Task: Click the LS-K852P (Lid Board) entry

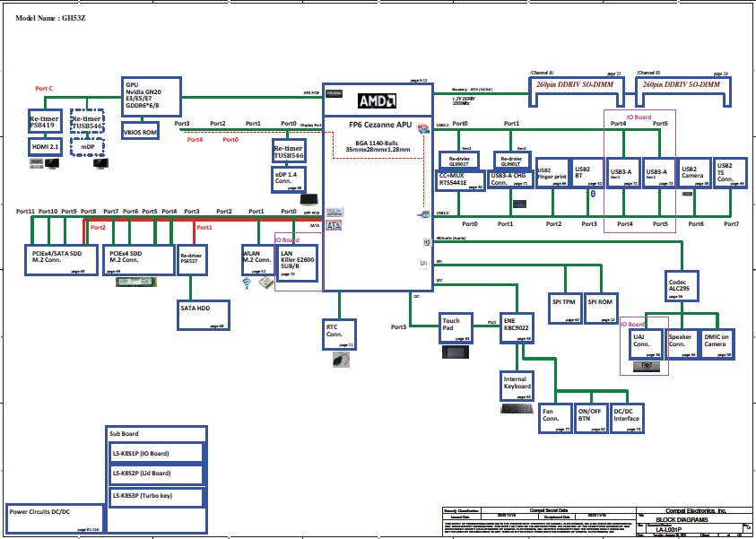Action: point(156,474)
